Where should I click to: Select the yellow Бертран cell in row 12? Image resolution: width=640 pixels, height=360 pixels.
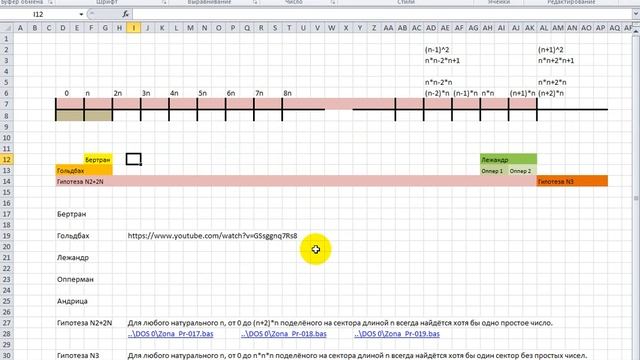click(x=98, y=160)
